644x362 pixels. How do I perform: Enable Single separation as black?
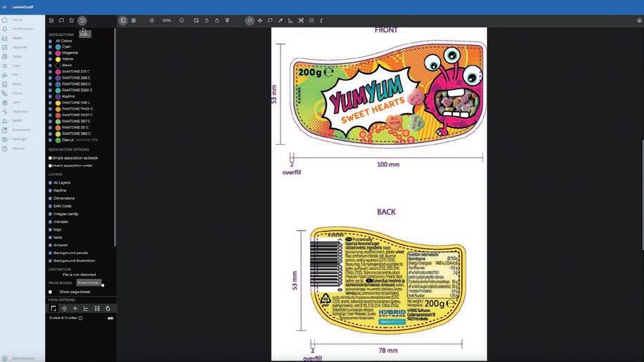click(x=50, y=158)
